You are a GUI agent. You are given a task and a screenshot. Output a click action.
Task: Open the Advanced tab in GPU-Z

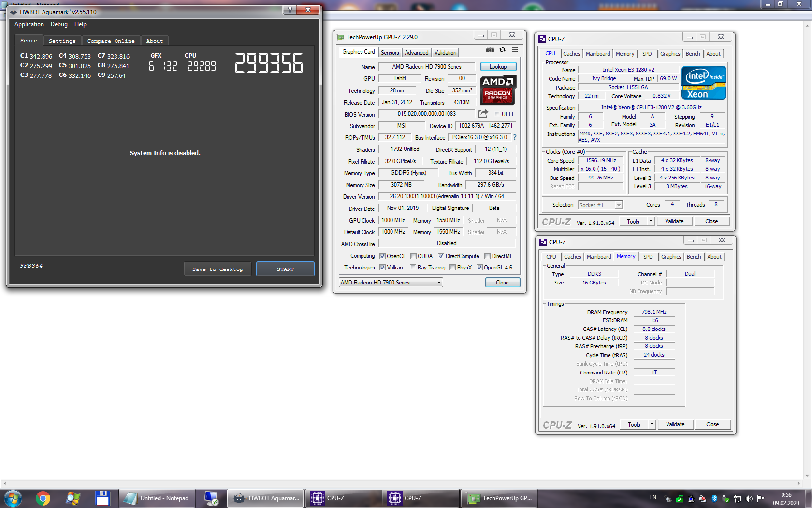[417, 53]
